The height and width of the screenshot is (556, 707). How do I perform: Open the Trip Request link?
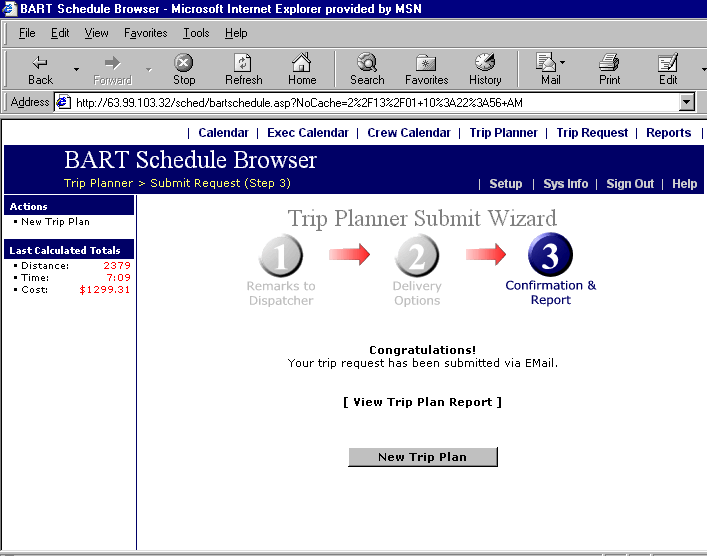point(592,133)
